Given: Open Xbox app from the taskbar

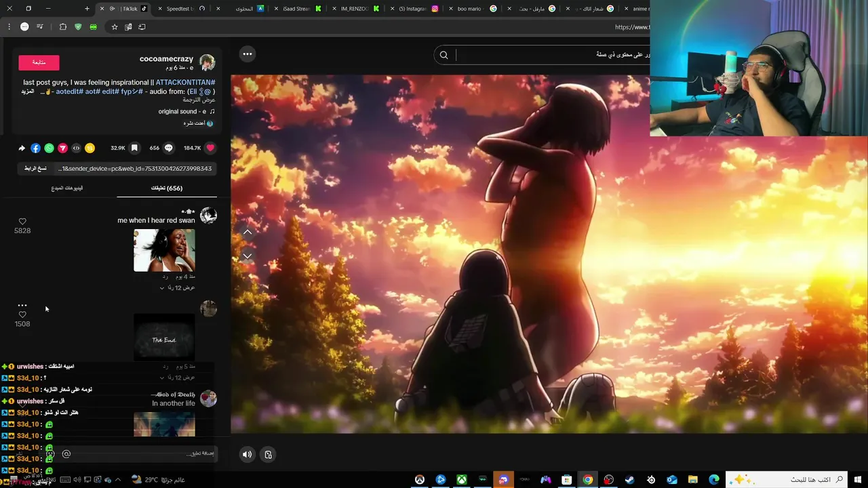Looking at the screenshot, I should [x=462, y=480].
